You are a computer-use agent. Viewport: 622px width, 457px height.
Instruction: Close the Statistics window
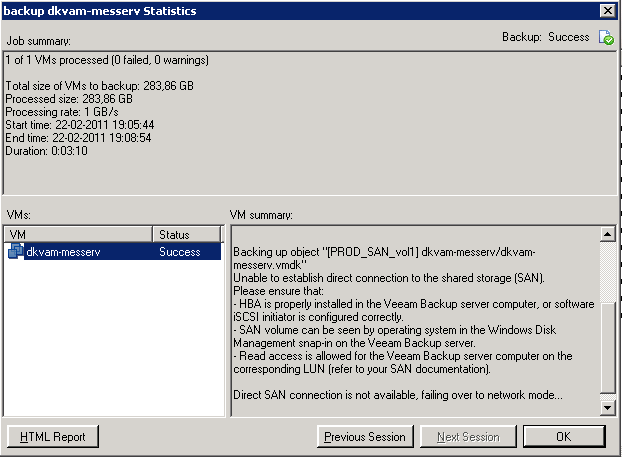[608, 11]
